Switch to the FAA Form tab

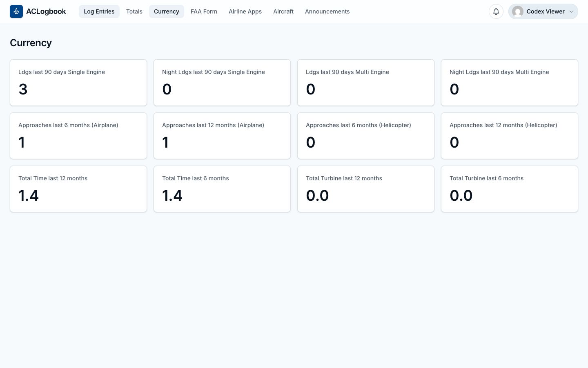[204, 11]
